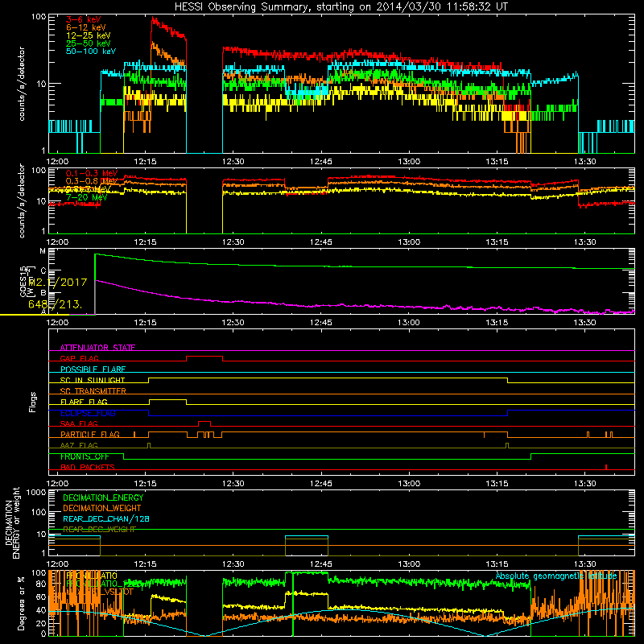Click the 0.1-0.3 MeV legend label
The height and width of the screenshot is (644, 644).
[92, 173]
